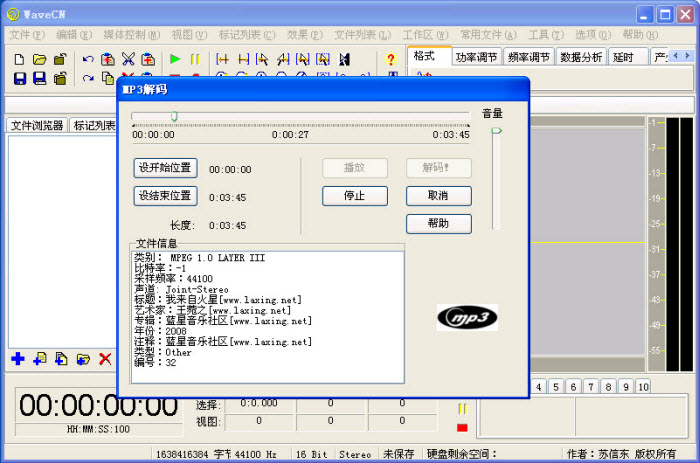Click the red question mark help icon
The height and width of the screenshot is (463, 700).
pos(391,59)
